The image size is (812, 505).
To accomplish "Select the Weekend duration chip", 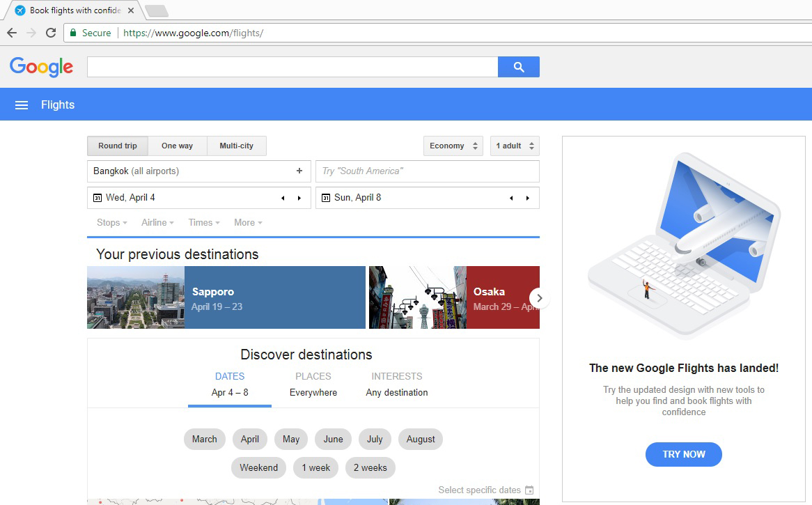I will (x=258, y=467).
